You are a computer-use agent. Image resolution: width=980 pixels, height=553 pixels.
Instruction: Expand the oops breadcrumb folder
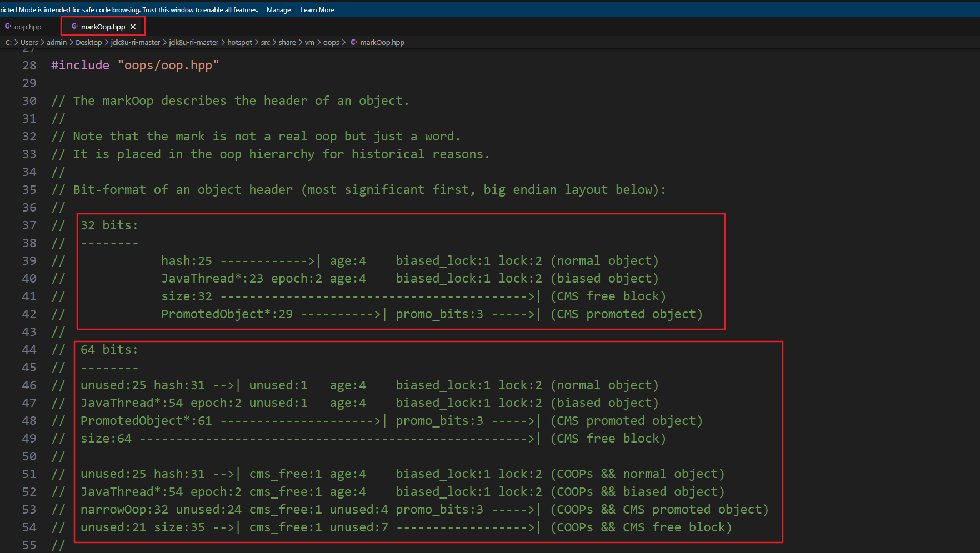click(x=331, y=42)
